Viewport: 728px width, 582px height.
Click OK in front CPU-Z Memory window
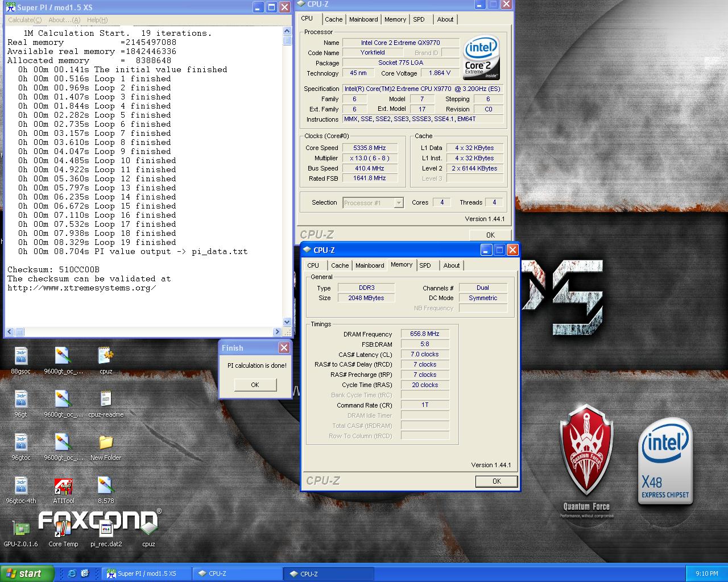pos(497,481)
